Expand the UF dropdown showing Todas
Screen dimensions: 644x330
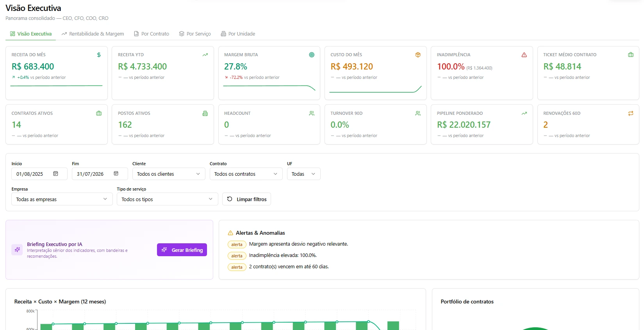(303, 174)
